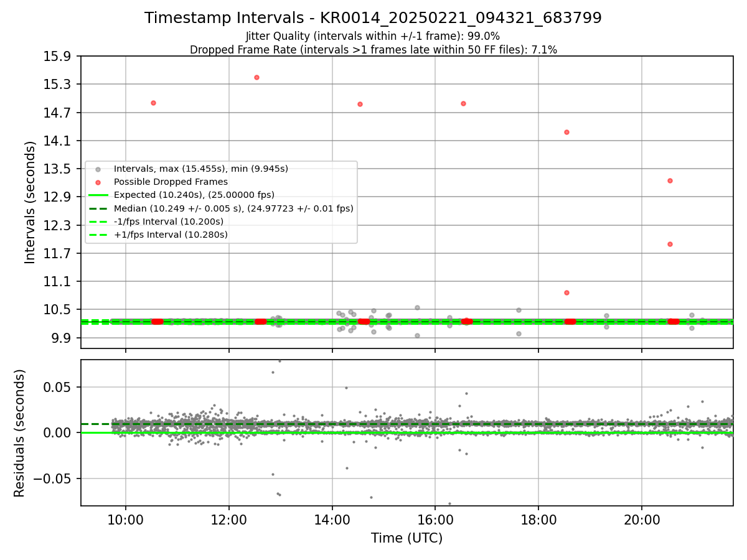Click the red dropped-frame point at 14.3 seconds near 18:30
The height and width of the screenshot is (560, 747).
[x=566, y=132]
